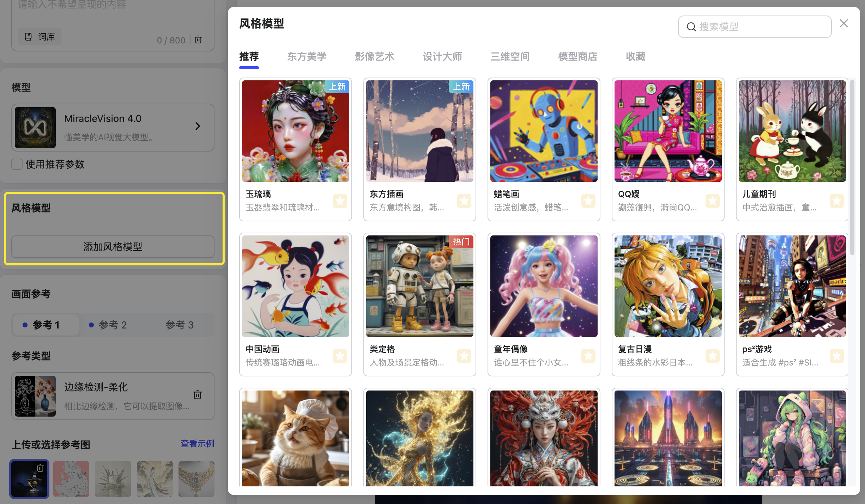
Task: Choose the red dragon headdress thumbnail
Action: point(544,438)
